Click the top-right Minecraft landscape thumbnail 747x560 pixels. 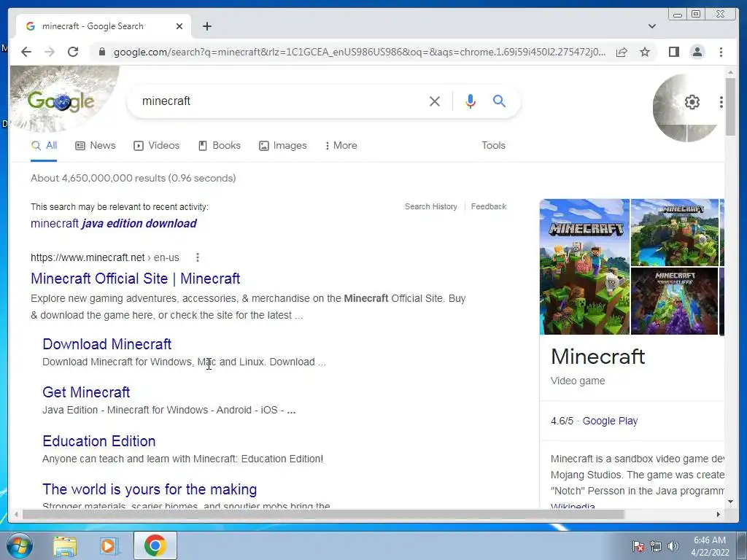[675, 233]
